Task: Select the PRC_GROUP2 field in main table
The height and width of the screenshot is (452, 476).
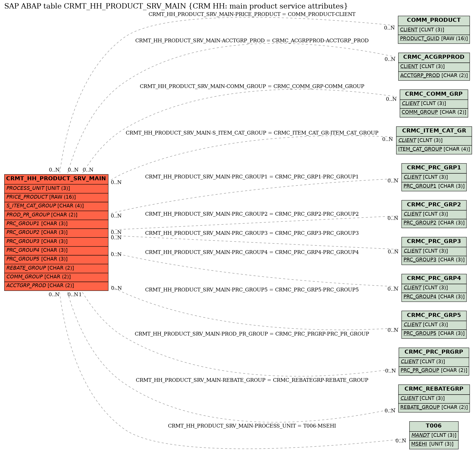Action: 56,233
